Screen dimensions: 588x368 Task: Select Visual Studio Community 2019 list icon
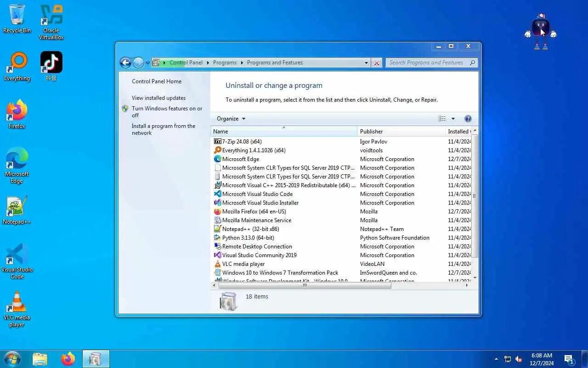218,255
